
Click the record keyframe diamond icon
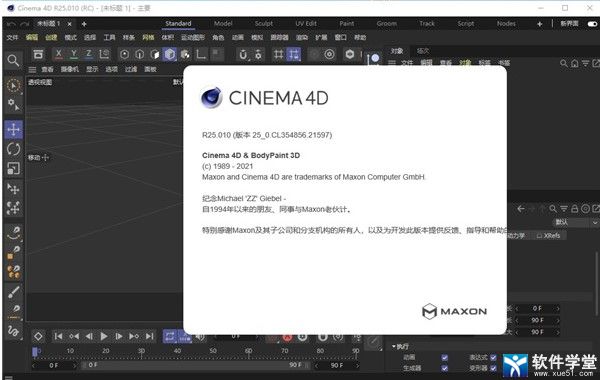[38, 336]
